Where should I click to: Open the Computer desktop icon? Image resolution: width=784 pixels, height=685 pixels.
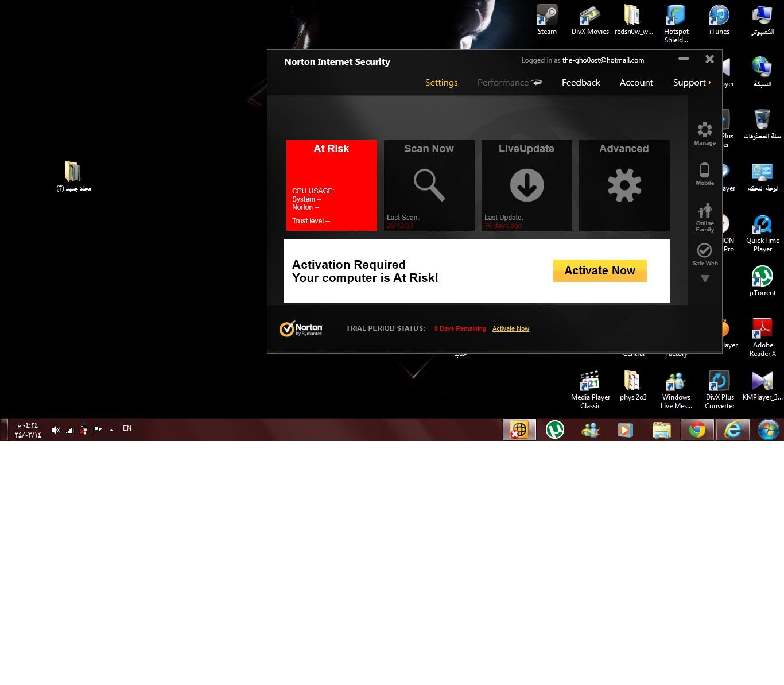pos(762,20)
